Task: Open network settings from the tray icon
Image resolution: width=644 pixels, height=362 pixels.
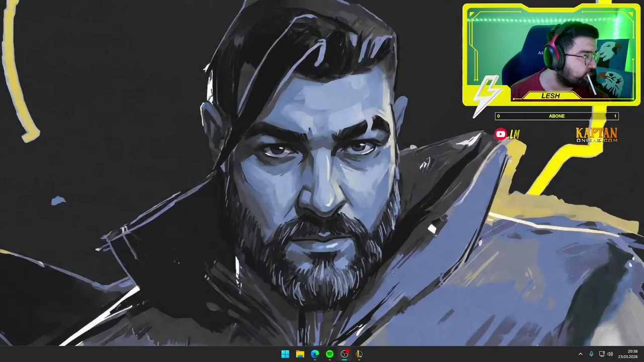Action: tap(602, 354)
